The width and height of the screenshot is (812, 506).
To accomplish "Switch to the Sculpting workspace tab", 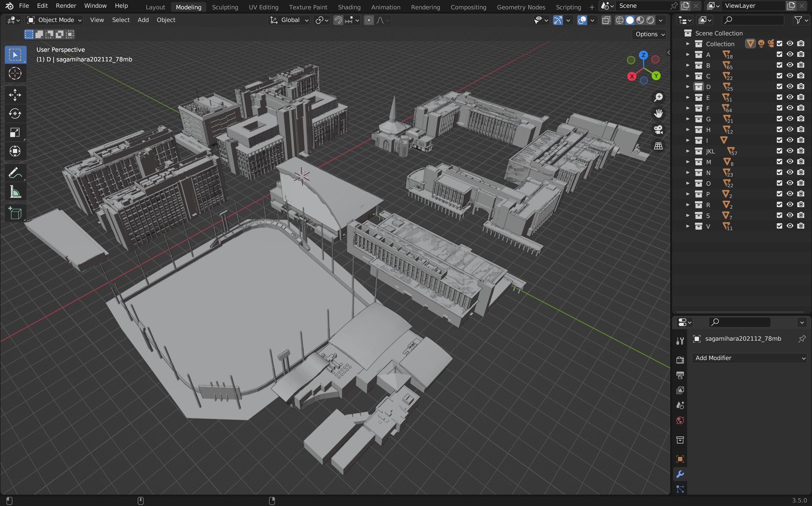I will pos(225,7).
